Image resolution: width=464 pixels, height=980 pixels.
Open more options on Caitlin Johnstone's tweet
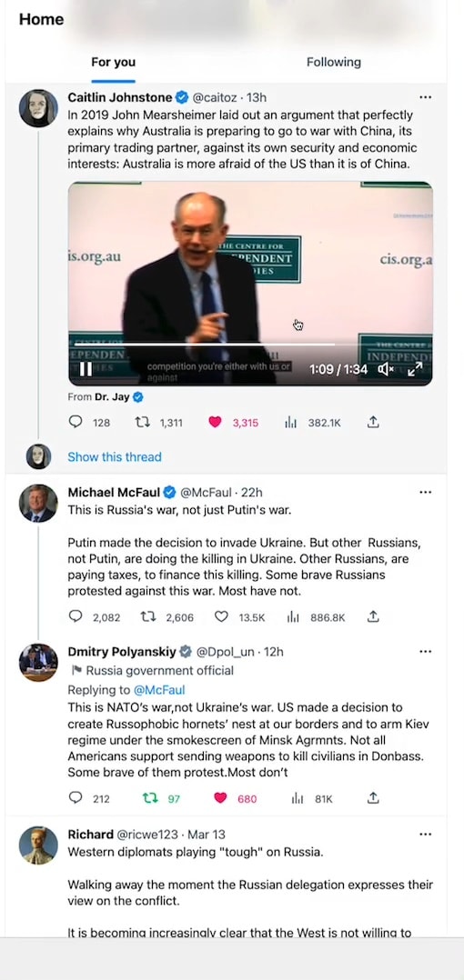426,97
